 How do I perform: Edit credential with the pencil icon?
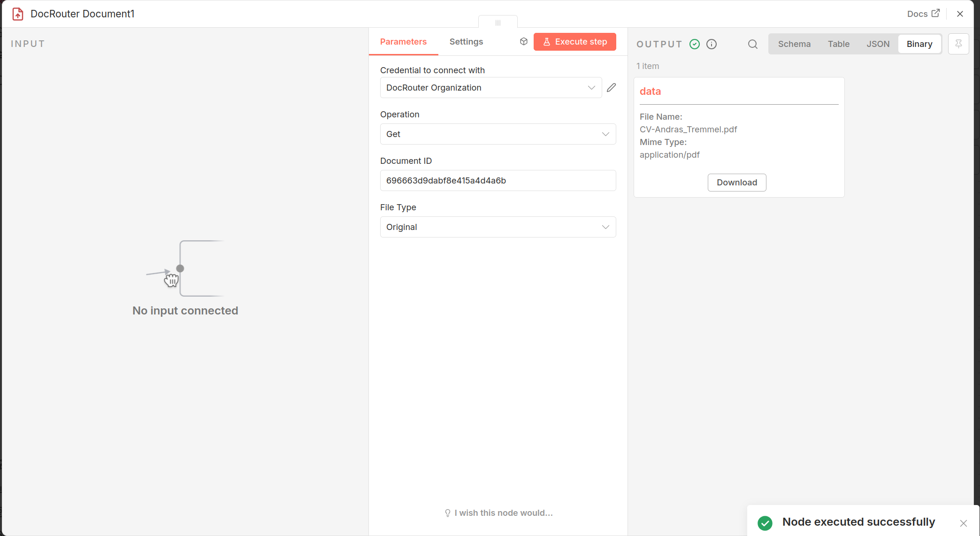tap(611, 88)
